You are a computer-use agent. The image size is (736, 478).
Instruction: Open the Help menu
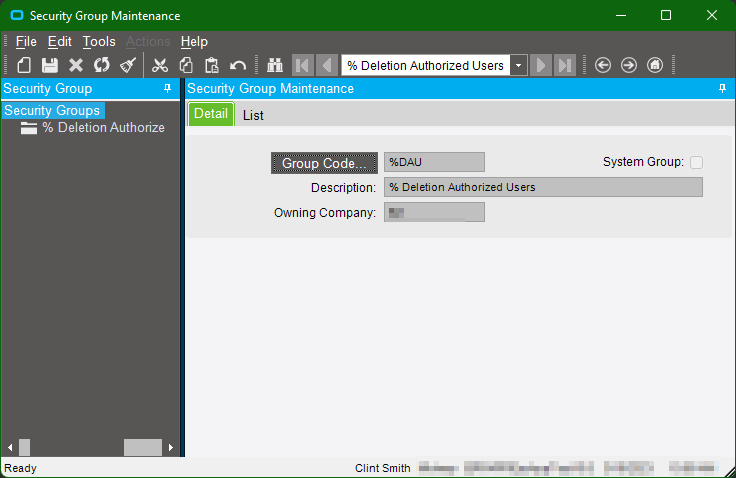click(x=194, y=42)
